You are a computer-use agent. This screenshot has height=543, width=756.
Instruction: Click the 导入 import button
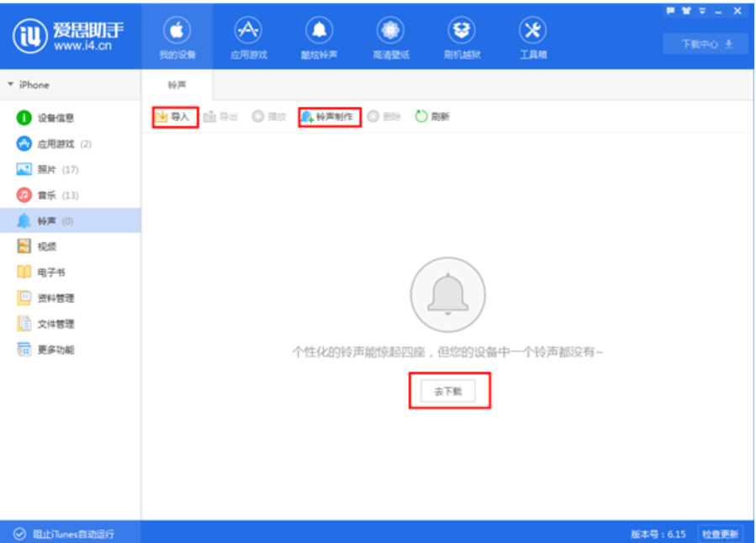pyautogui.click(x=175, y=117)
